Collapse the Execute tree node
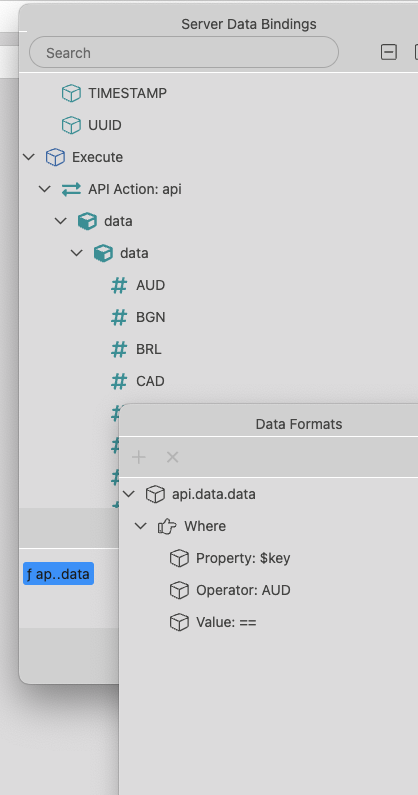418x795 pixels. point(29,157)
